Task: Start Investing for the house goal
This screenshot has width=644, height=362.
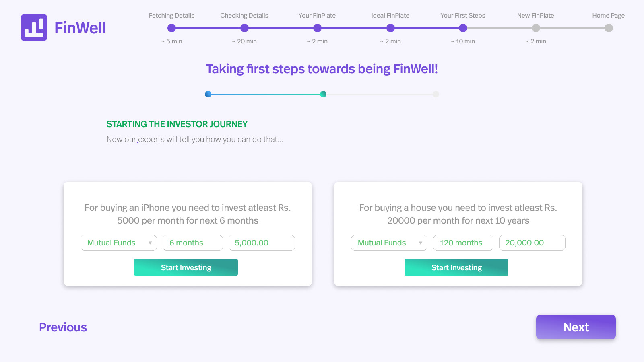Action: coord(456,267)
